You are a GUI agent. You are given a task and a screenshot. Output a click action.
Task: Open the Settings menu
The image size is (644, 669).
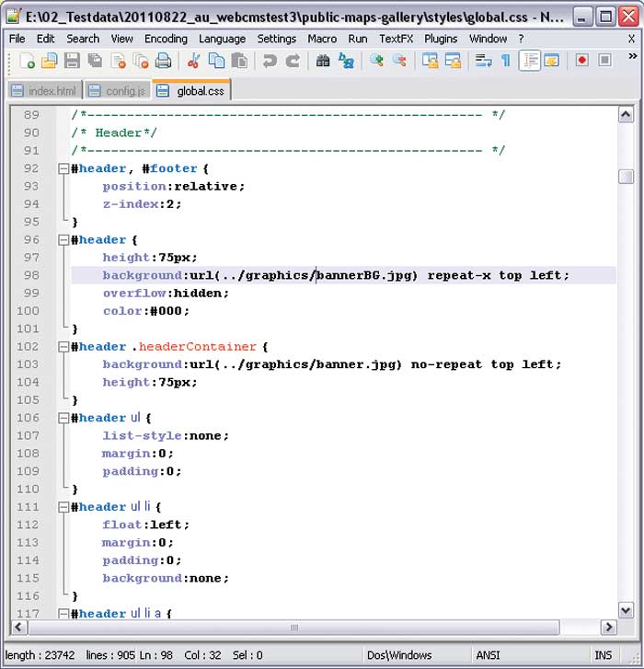tap(276, 39)
